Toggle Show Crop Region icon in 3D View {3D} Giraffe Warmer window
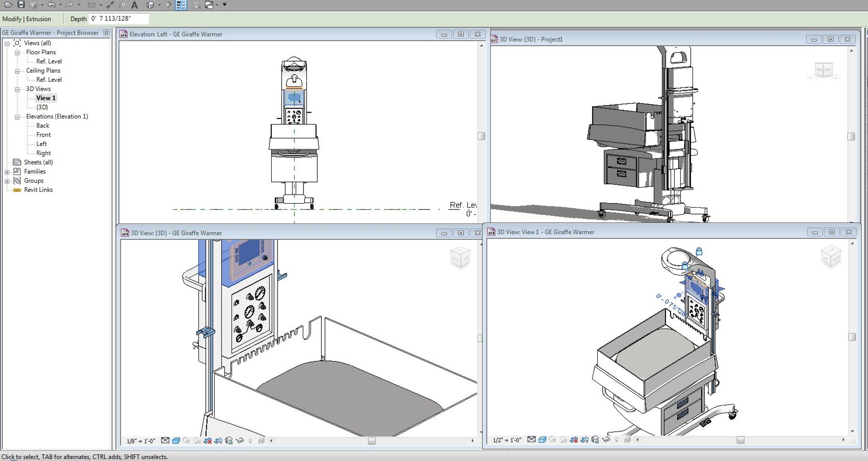Screen dimensions: 868x461 (218, 441)
